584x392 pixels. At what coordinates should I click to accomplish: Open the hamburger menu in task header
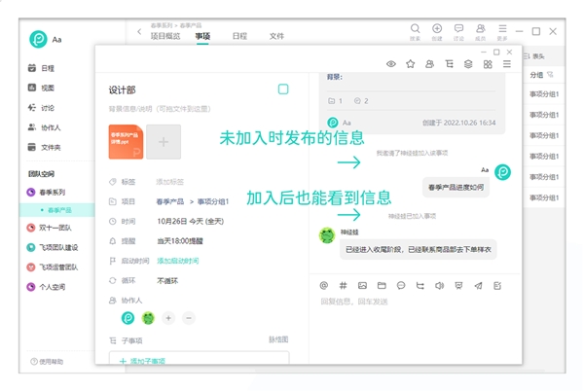coord(506,64)
